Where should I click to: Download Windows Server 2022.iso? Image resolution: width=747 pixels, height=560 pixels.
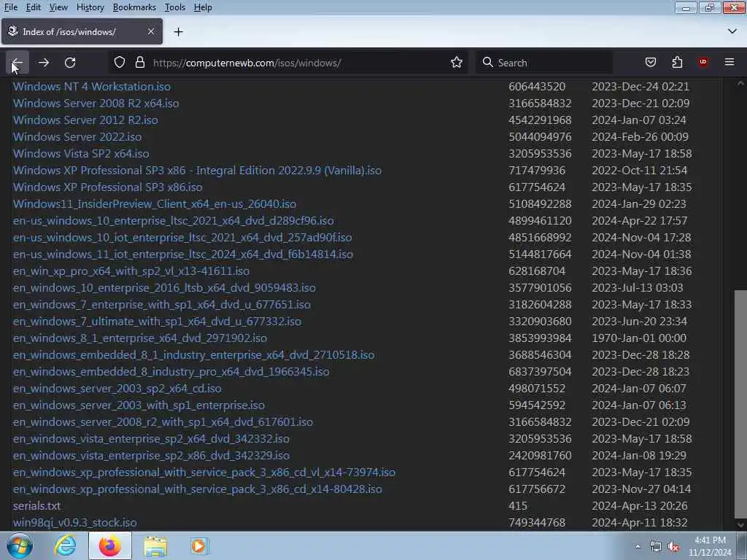tap(77, 136)
